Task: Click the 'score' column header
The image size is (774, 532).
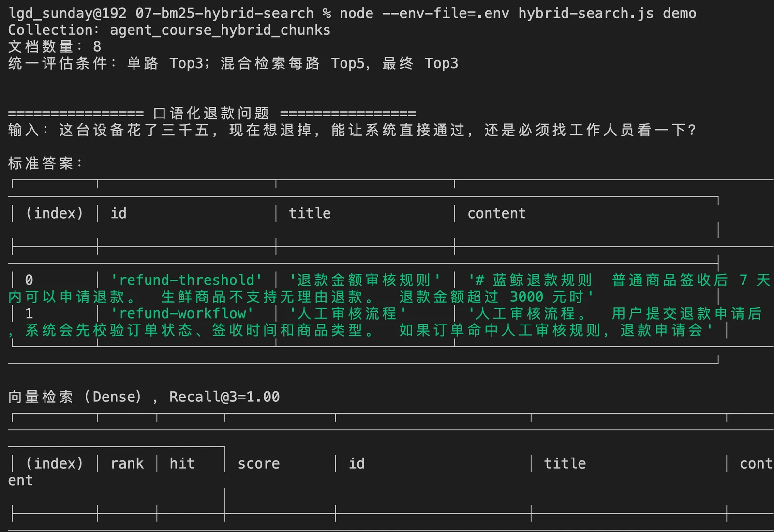Action: (x=259, y=464)
